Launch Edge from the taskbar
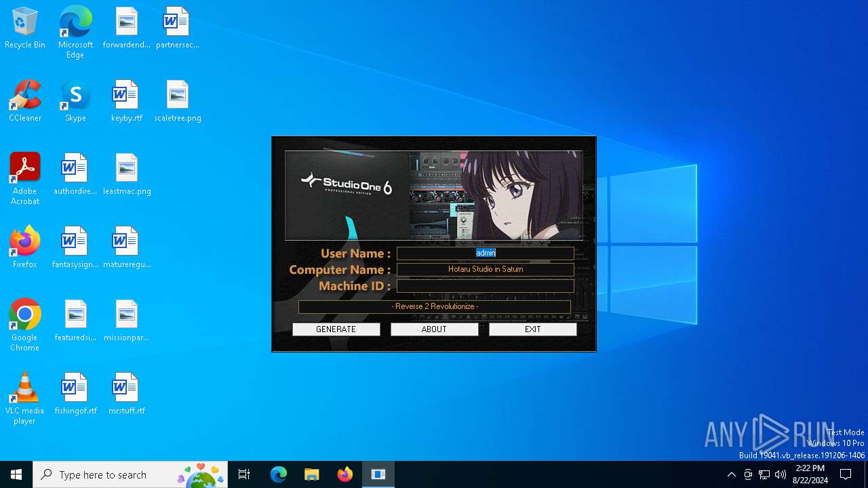This screenshot has height=488, width=868. (279, 474)
